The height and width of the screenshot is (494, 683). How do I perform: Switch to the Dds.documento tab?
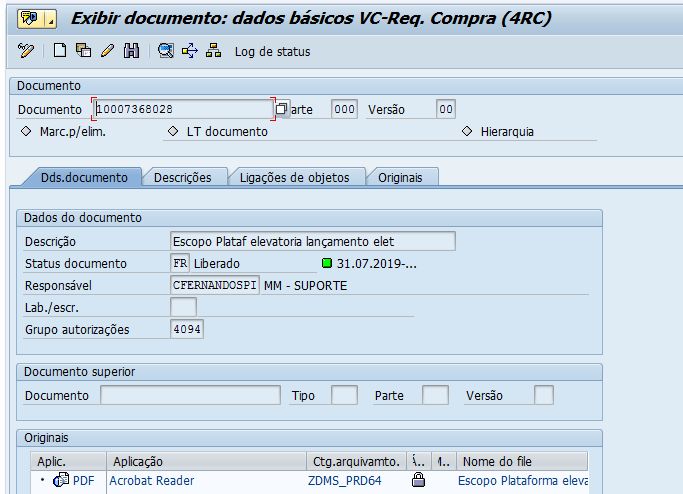pos(84,177)
